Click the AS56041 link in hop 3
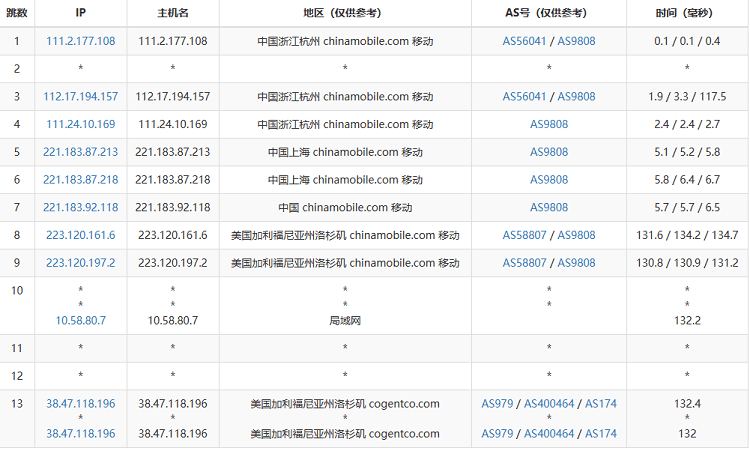 pos(524,97)
